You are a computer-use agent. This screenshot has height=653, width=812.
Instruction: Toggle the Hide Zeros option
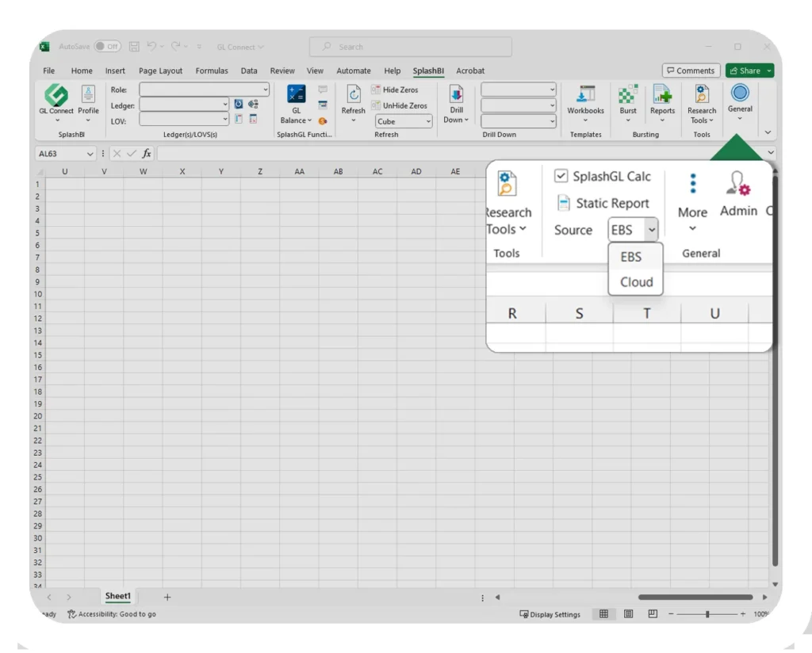pyautogui.click(x=400, y=90)
